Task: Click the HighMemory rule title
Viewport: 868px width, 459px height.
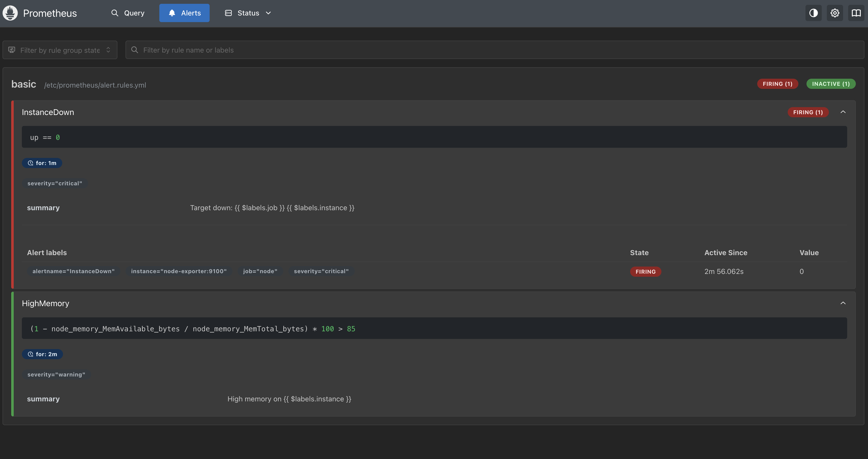Action: [x=45, y=303]
